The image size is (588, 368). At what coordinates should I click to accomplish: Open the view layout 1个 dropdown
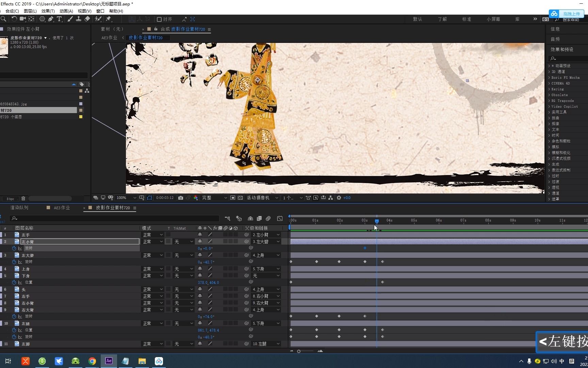point(293,198)
